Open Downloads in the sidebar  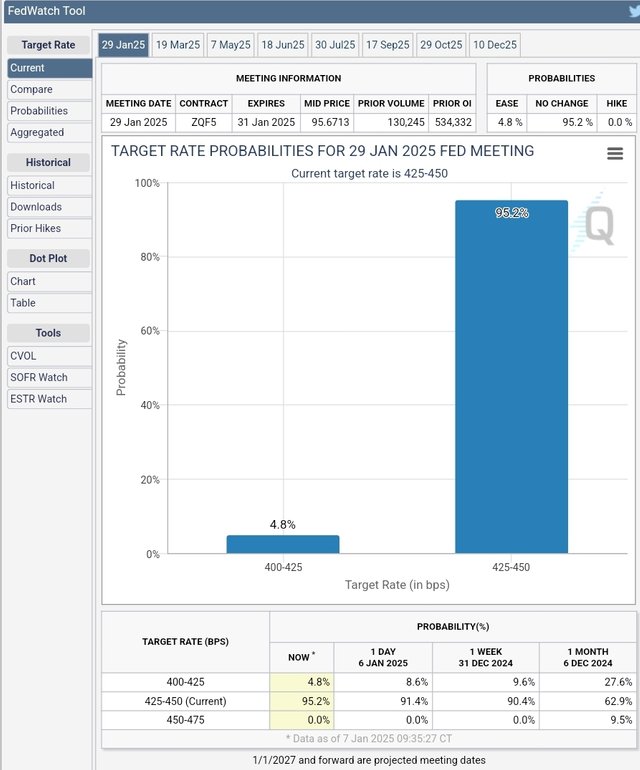tap(50, 207)
